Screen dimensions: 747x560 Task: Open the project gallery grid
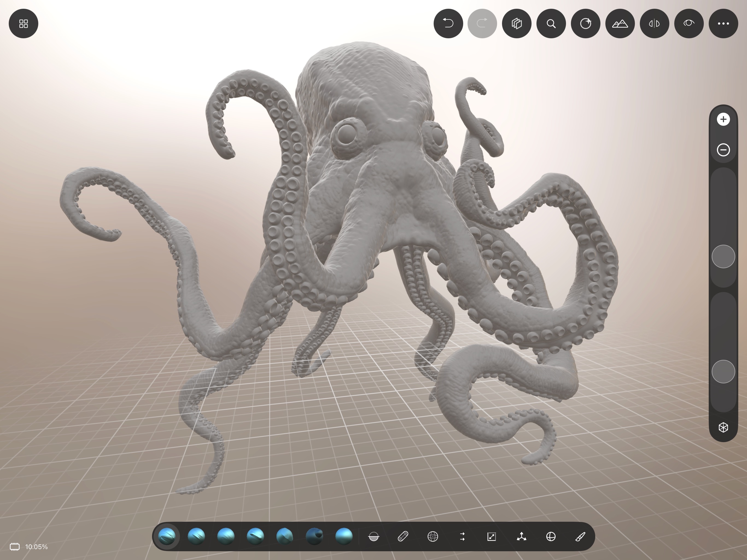23,24
